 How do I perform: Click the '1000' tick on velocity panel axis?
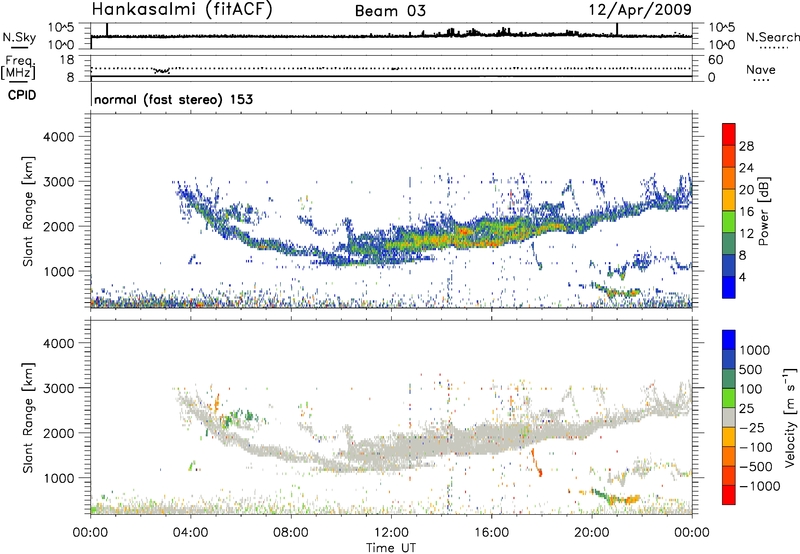click(59, 478)
